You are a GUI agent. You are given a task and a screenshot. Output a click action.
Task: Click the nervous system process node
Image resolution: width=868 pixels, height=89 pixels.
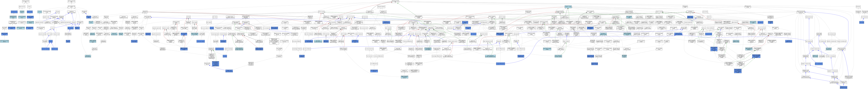click(x=465, y=23)
